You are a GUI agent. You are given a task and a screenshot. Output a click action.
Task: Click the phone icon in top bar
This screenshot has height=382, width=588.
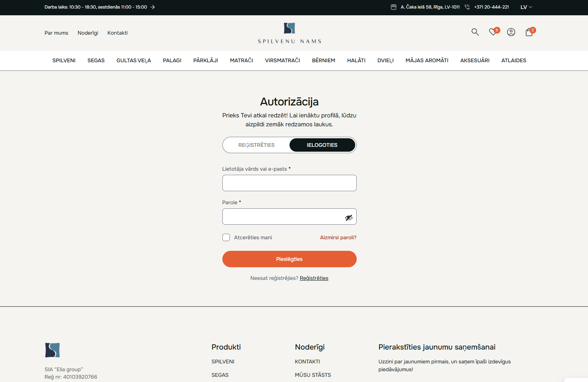tap(467, 7)
